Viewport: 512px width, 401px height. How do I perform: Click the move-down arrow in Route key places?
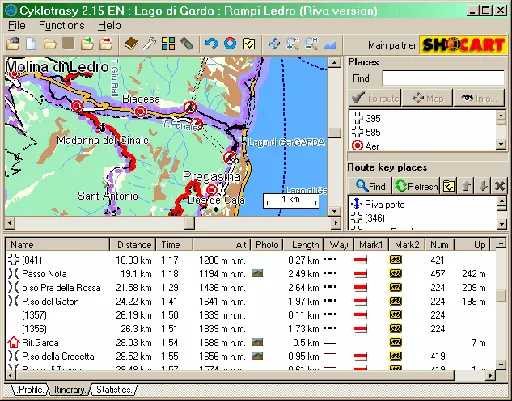coord(483,186)
